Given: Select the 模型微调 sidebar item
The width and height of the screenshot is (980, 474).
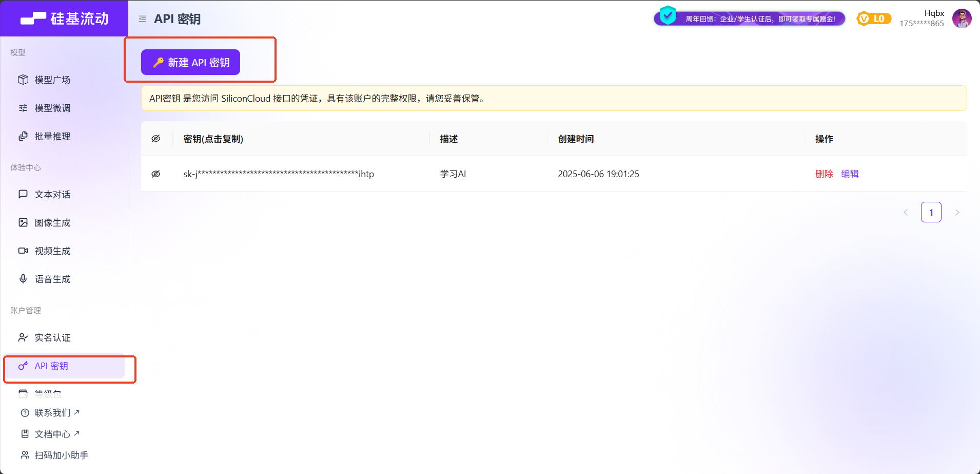Looking at the screenshot, I should coord(53,108).
